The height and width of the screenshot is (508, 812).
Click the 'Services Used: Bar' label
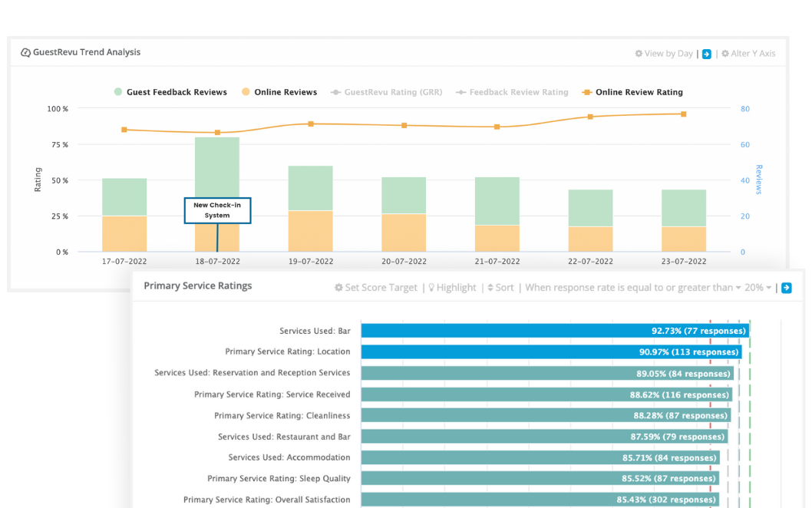pyautogui.click(x=315, y=331)
